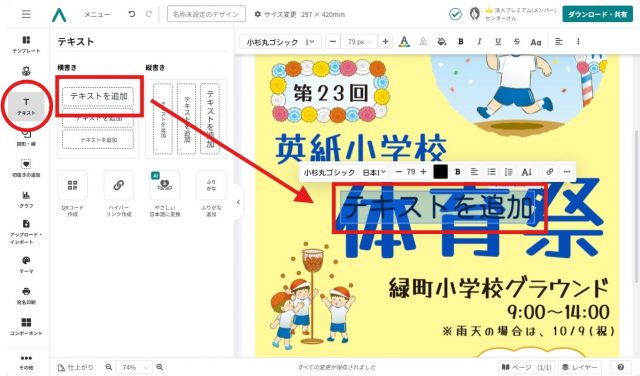Open the graph panel in sidebar

click(26, 199)
